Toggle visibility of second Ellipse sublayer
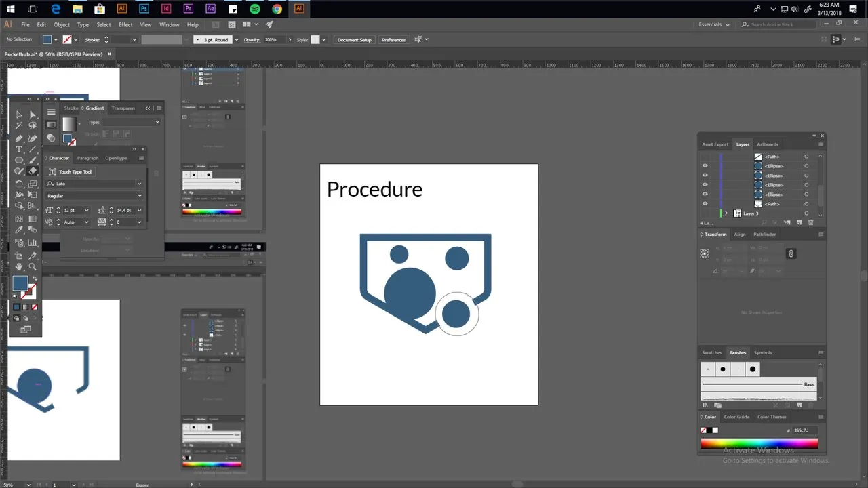The width and height of the screenshot is (868, 488). tap(705, 176)
